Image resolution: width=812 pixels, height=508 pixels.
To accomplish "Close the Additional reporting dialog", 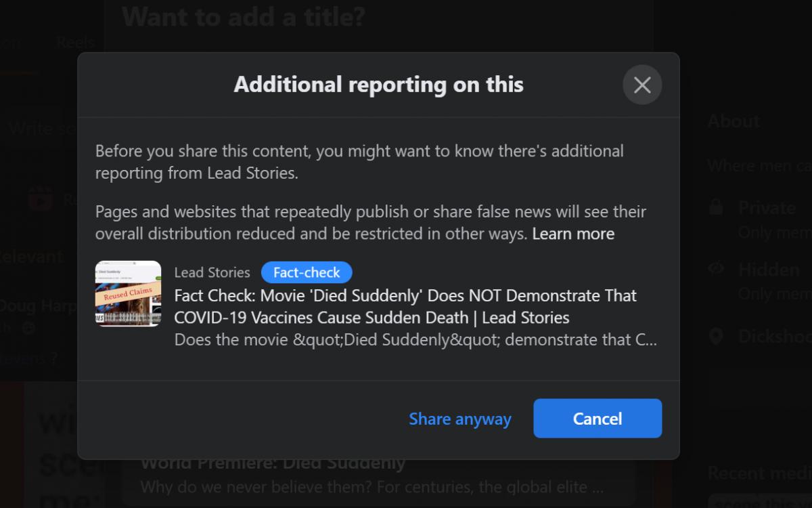I will (x=641, y=85).
